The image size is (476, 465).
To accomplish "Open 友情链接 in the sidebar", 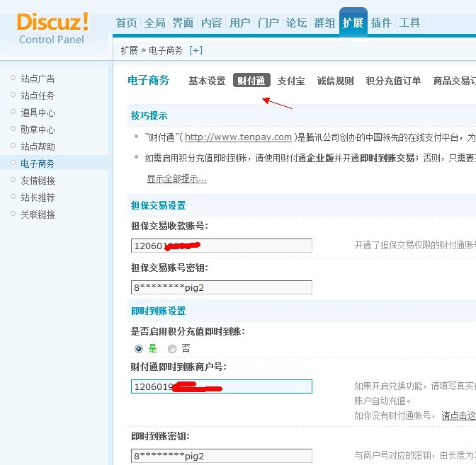I will [38, 180].
